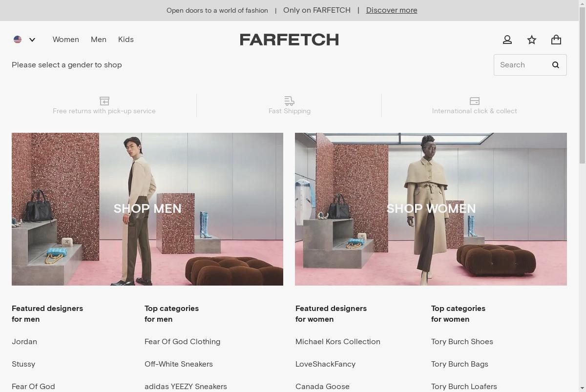Open LoveShackFancy designer link
Viewport: 586px width, 392px height.
point(325,364)
